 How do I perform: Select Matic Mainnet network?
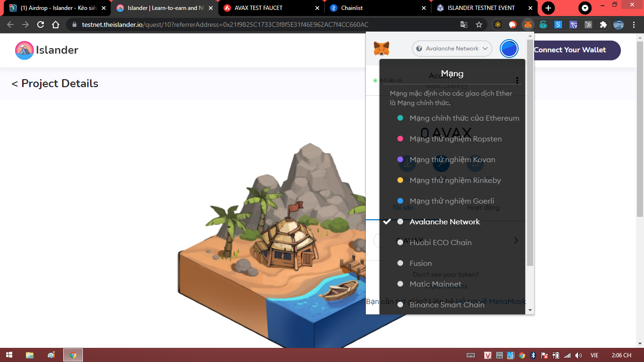(x=452, y=284)
